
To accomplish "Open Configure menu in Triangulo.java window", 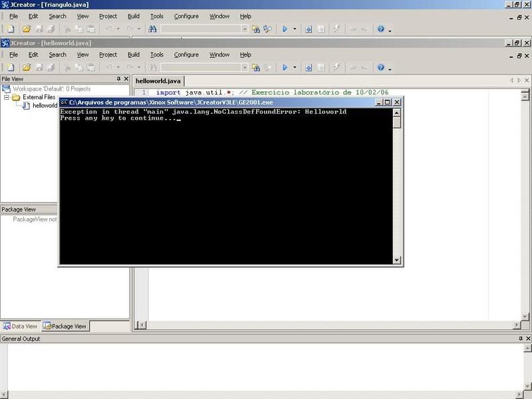I will tap(186, 16).
